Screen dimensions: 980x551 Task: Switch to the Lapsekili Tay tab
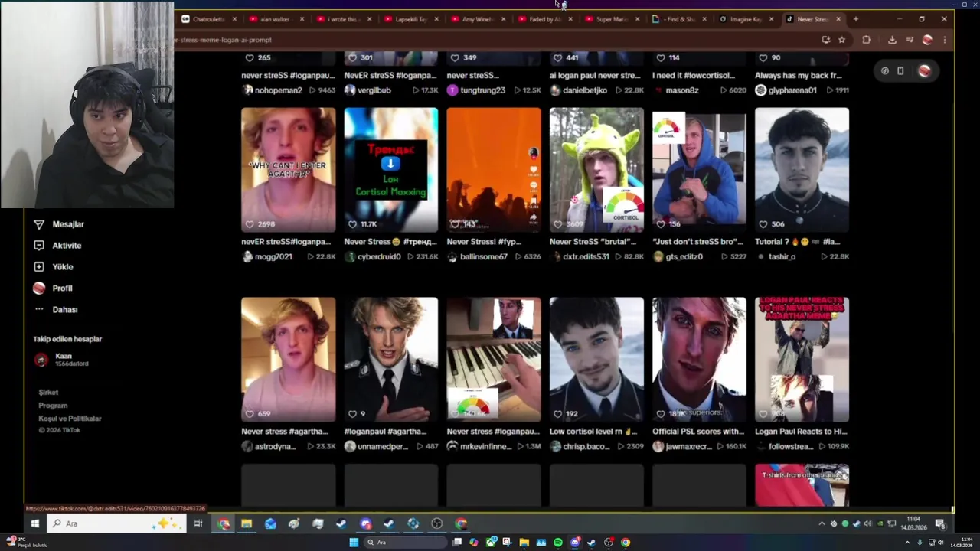pyautogui.click(x=410, y=19)
